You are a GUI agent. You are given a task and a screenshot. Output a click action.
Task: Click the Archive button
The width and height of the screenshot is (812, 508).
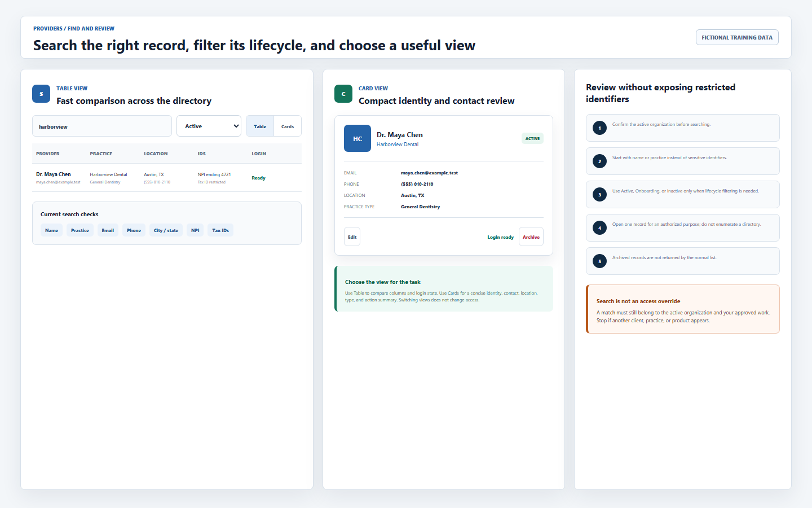click(531, 237)
